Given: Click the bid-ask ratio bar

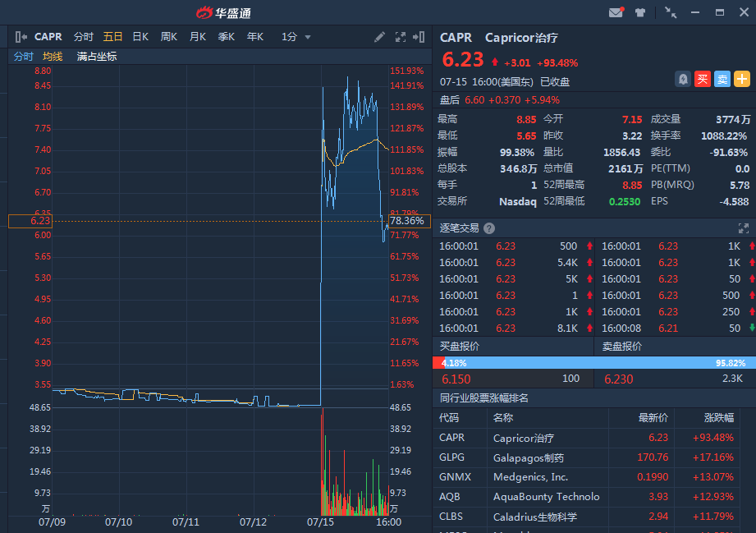Looking at the screenshot, I should 594,363.
